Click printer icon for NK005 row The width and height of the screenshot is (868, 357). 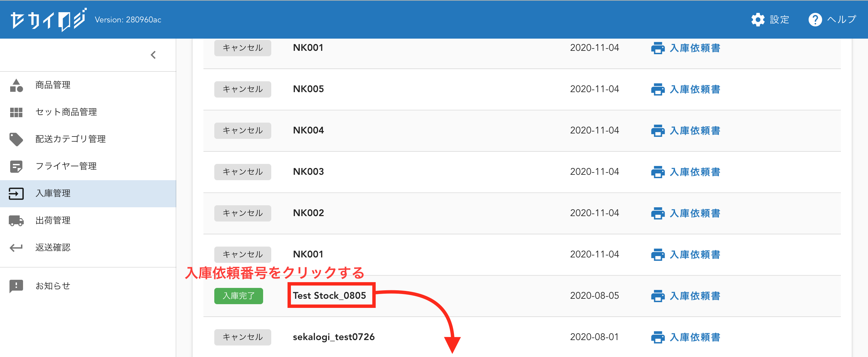(658, 89)
